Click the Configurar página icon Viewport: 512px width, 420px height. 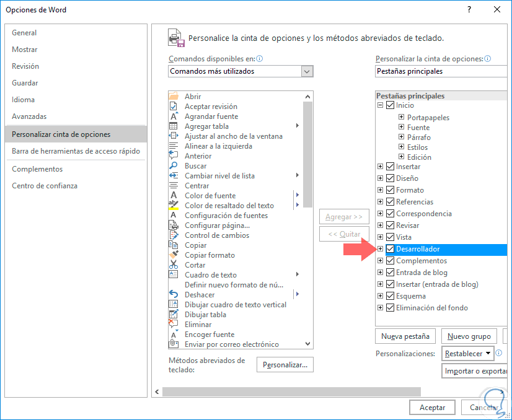point(174,225)
